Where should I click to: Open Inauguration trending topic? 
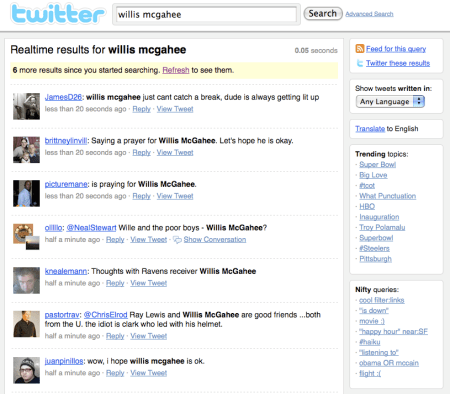tap(379, 217)
